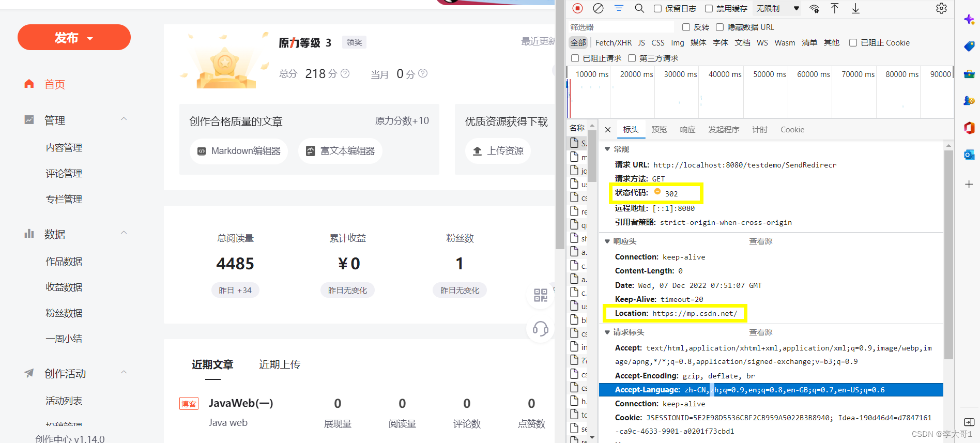The width and height of the screenshot is (980, 443).
Task: Switch to the 响应 tab
Action: coord(687,130)
